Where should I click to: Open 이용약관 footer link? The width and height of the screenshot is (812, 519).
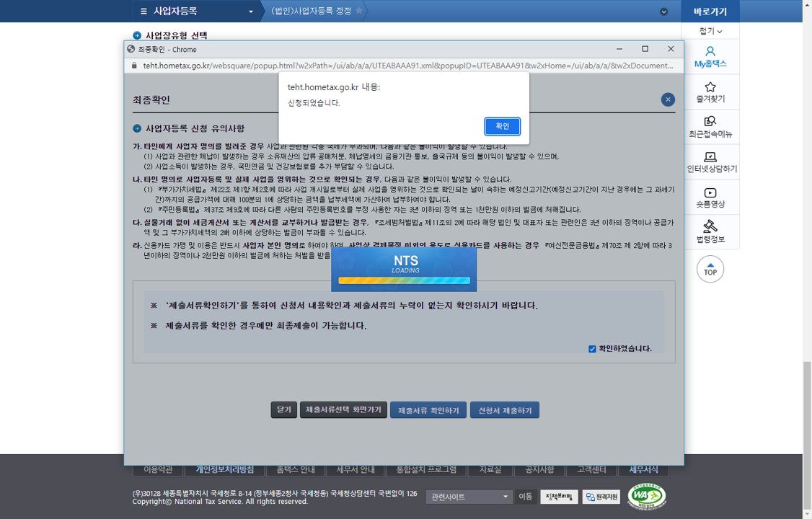(158, 469)
